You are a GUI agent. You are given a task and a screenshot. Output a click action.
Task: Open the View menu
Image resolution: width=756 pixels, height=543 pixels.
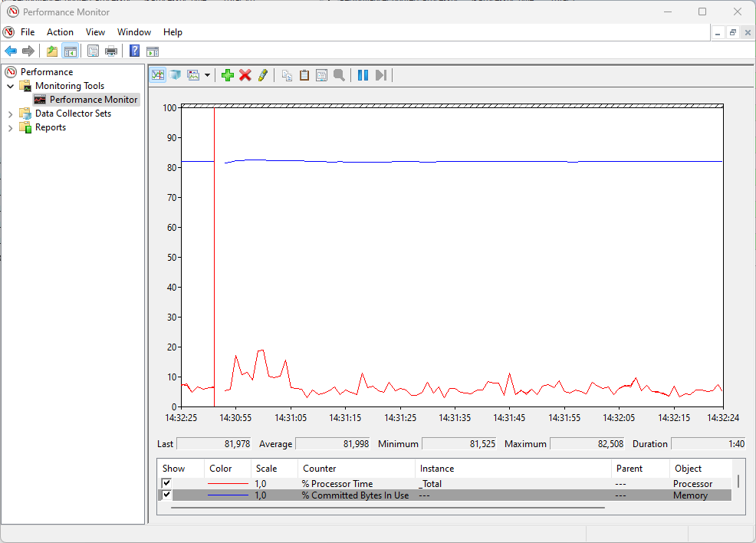[x=96, y=32]
